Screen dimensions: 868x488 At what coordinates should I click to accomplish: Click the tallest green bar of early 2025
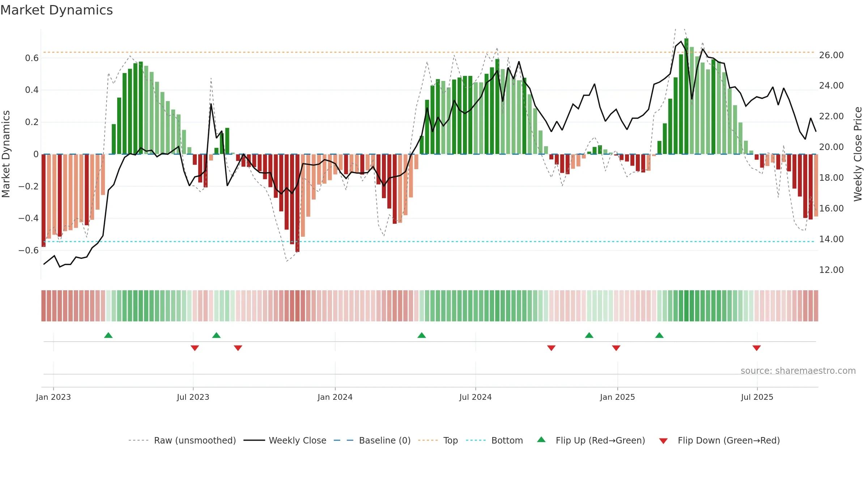coord(686,96)
